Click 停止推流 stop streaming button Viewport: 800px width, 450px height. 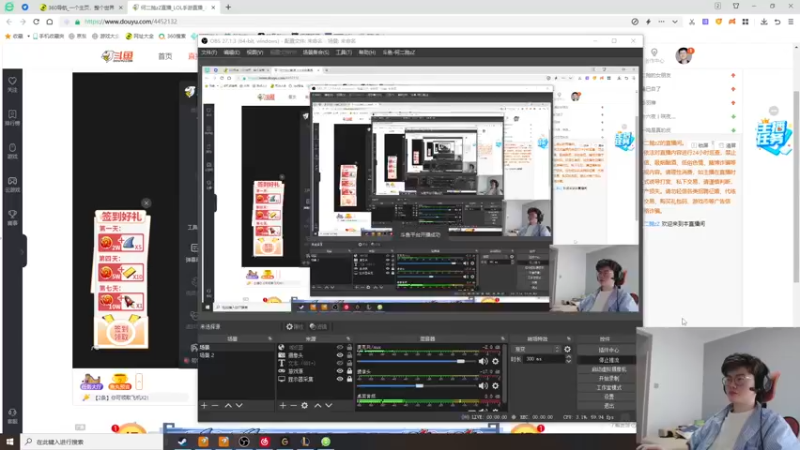(x=608, y=360)
